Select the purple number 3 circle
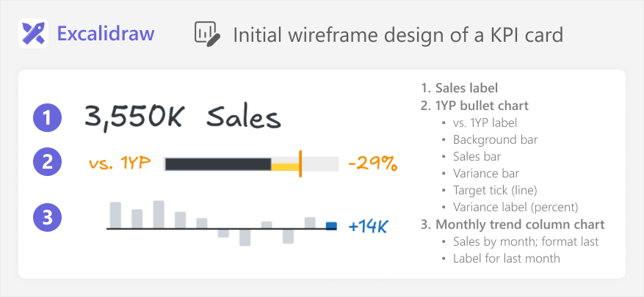This screenshot has width=644, height=297. tap(47, 217)
